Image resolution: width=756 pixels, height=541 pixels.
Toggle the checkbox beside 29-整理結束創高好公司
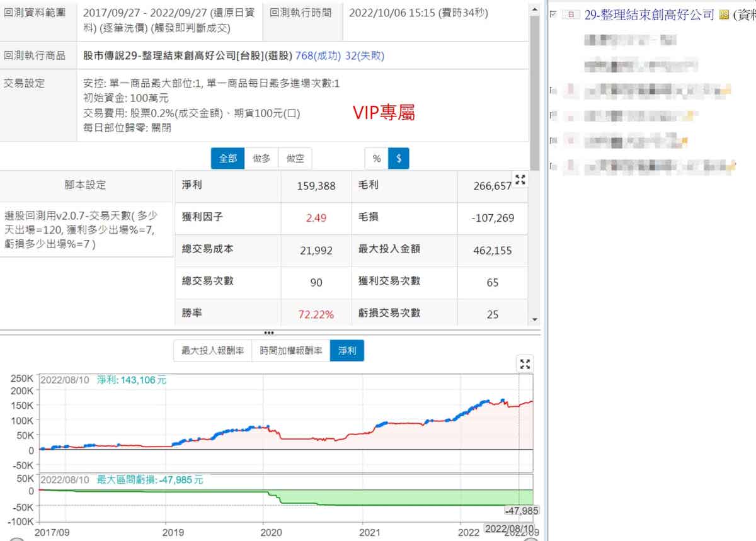coord(553,14)
